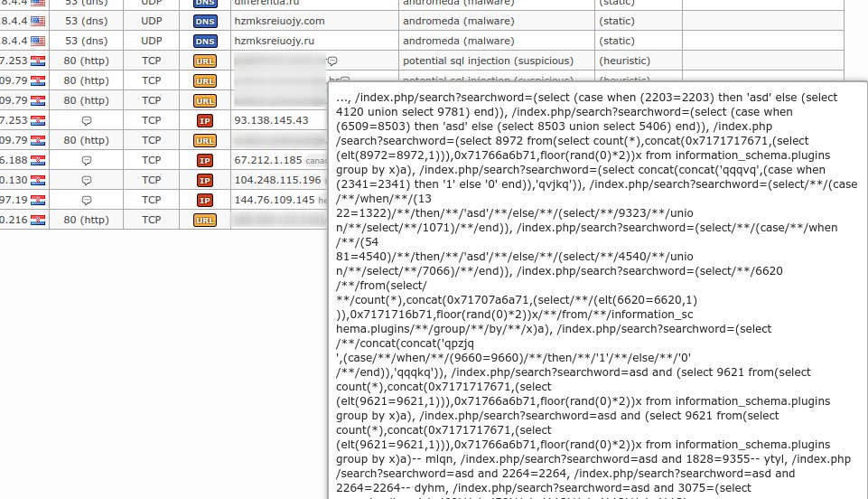Image resolution: width=868 pixels, height=499 pixels.
Task: Click Croatian flag in 93.138.145.43 row
Action: [38, 121]
